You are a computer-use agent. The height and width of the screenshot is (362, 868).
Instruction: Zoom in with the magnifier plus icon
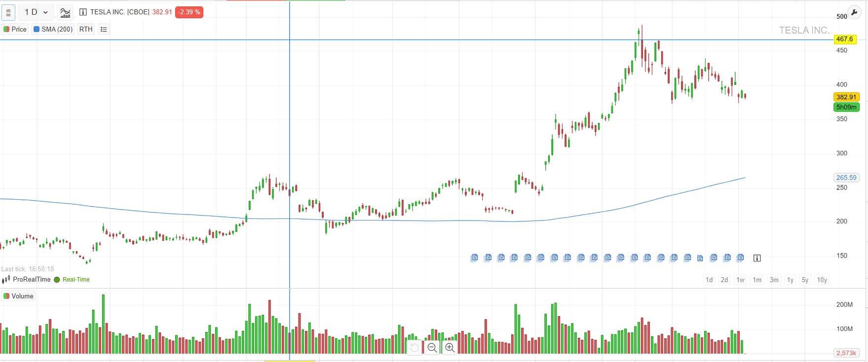tap(450, 348)
